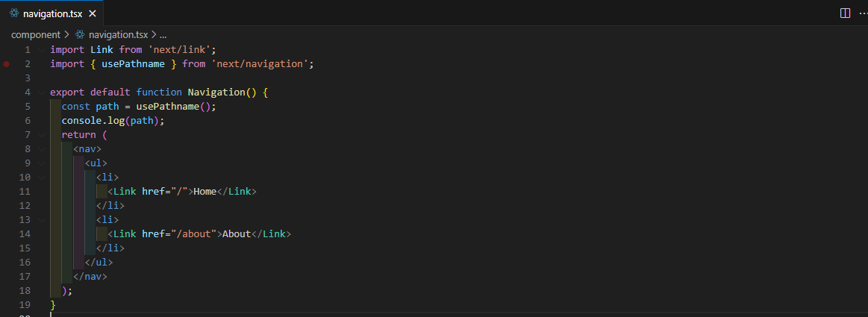The image size is (868, 317).
Task: Collapse the Navigation function at line 4
Action: (x=41, y=92)
